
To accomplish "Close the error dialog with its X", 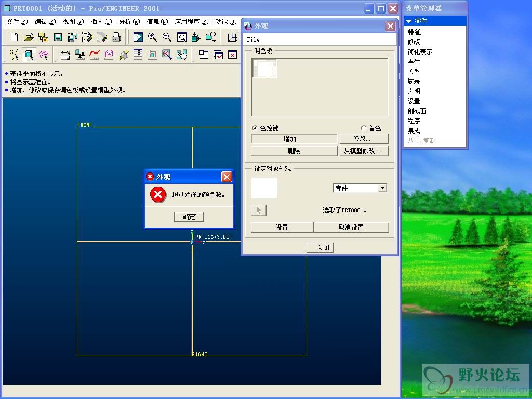I will click(227, 177).
